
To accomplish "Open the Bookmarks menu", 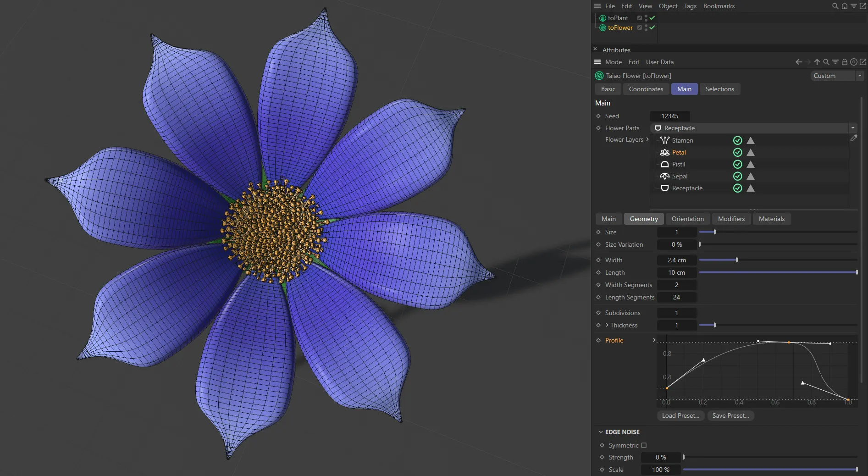I will pos(719,6).
